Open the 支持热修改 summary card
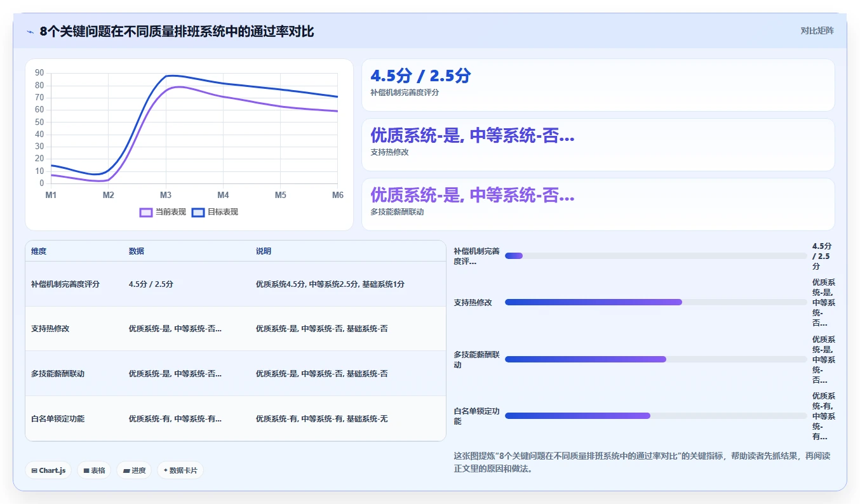This screenshot has height=504, width=860. [x=598, y=145]
